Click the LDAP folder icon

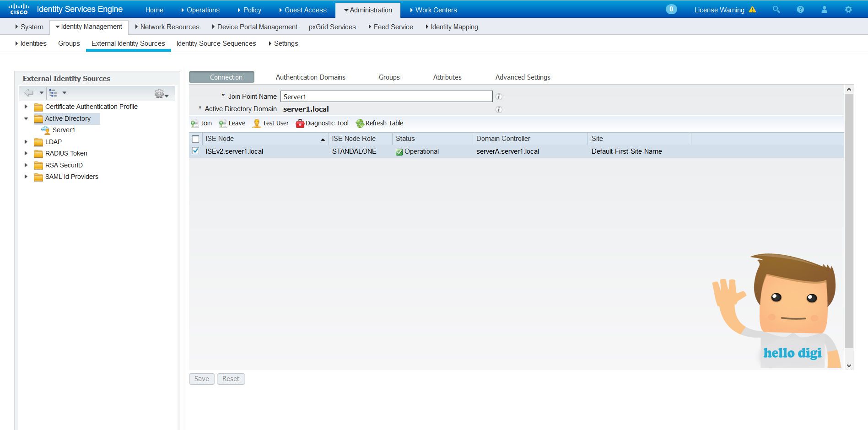(x=38, y=142)
